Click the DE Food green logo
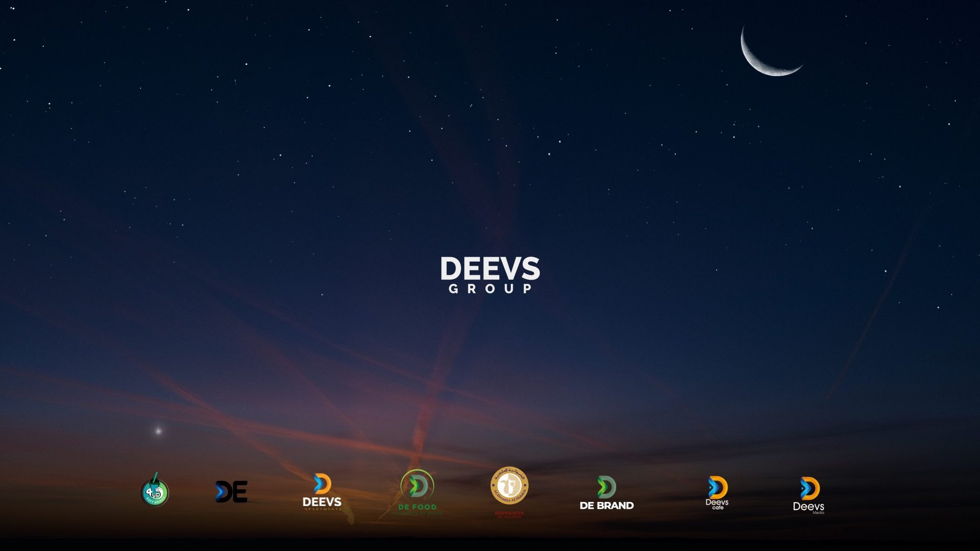 click(418, 492)
